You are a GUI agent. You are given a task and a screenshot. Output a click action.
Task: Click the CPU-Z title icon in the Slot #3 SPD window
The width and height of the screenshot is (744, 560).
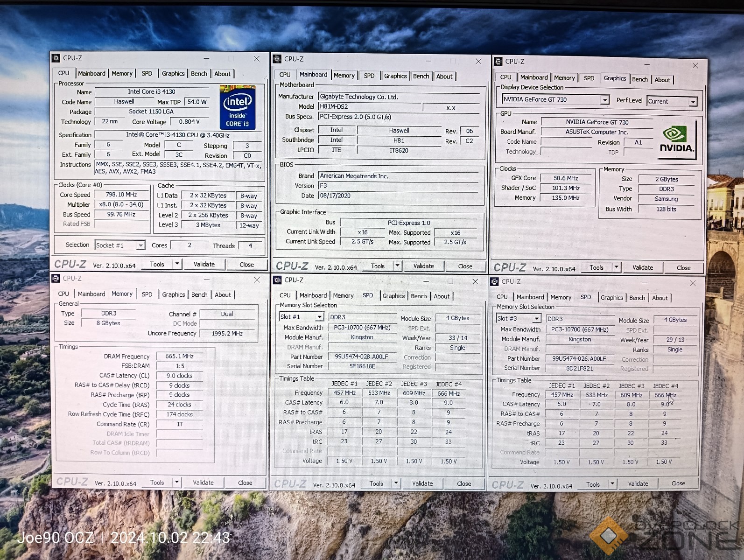pyautogui.click(x=495, y=281)
